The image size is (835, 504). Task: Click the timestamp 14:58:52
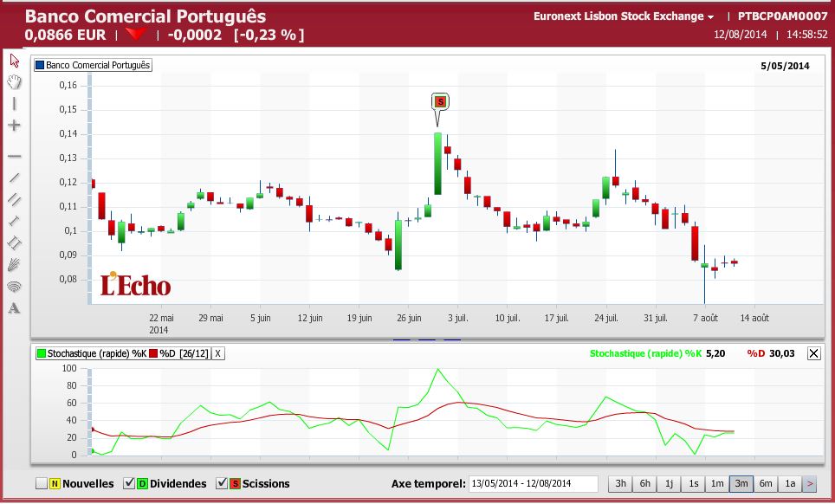[x=806, y=36]
